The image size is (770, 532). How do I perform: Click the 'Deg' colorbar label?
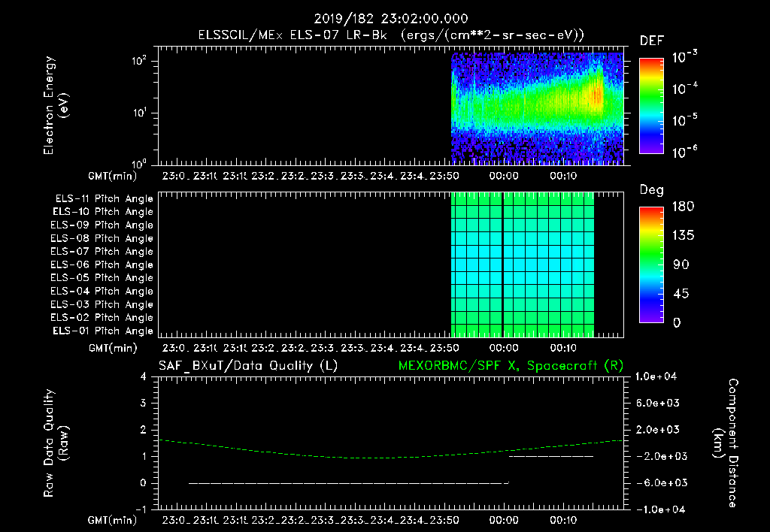(x=652, y=190)
